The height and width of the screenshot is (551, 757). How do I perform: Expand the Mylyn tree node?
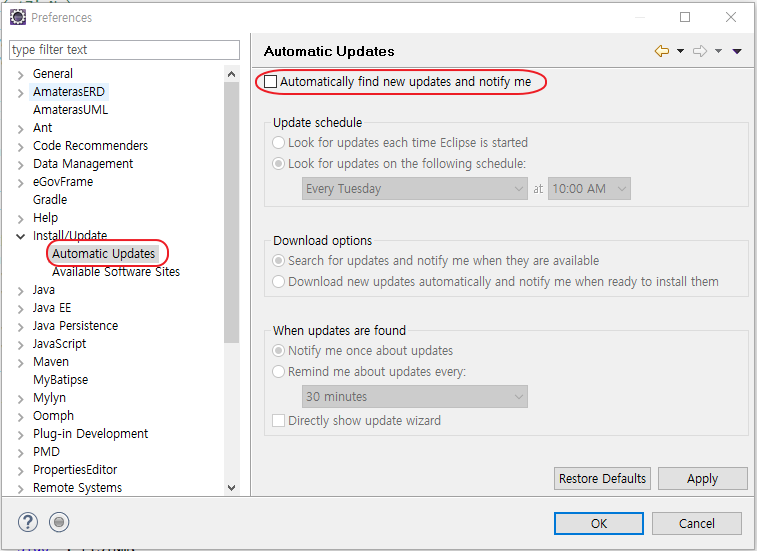point(20,399)
